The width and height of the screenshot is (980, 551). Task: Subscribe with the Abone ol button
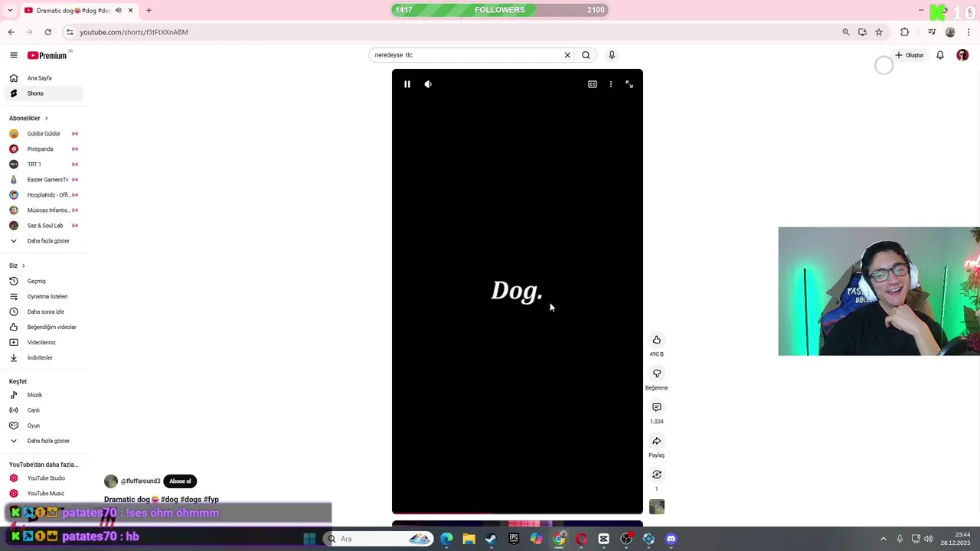click(x=180, y=481)
